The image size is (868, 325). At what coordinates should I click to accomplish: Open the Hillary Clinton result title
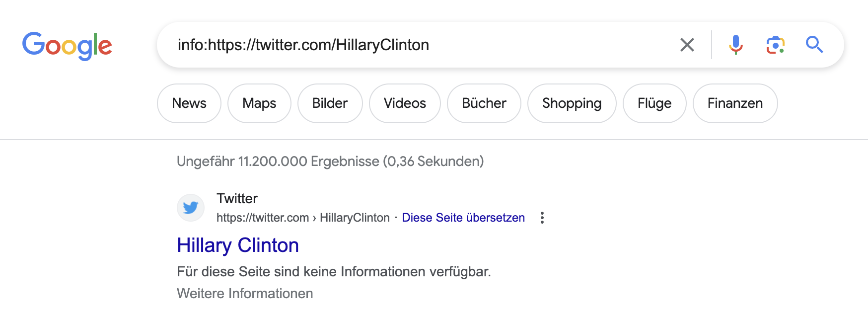click(x=238, y=245)
